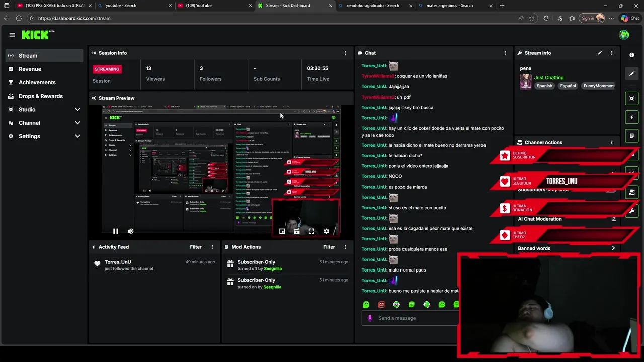Switch to the mates argentinos search tab
This screenshot has width=644, height=362.
(x=455, y=6)
